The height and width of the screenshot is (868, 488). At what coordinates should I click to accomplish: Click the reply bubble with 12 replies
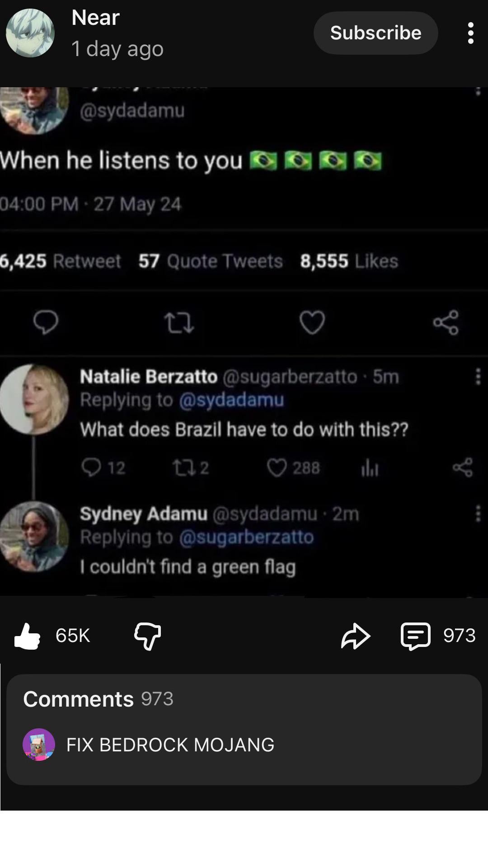coord(91,467)
